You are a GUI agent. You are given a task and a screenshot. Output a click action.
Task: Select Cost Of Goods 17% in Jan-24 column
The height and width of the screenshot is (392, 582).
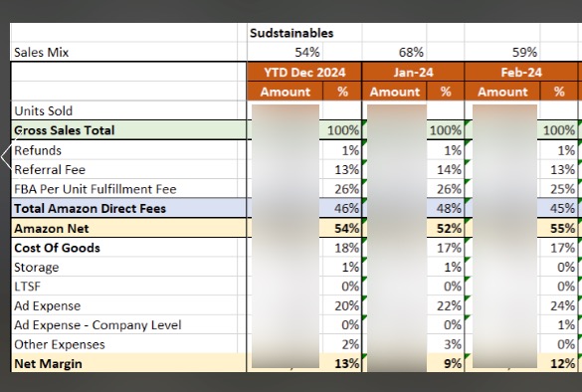click(449, 248)
